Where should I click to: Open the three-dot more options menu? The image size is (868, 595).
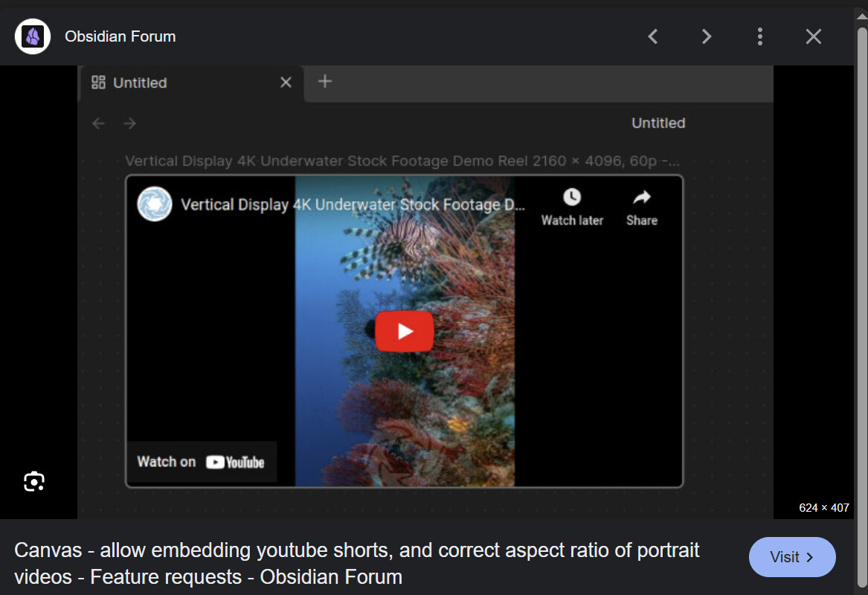[760, 36]
